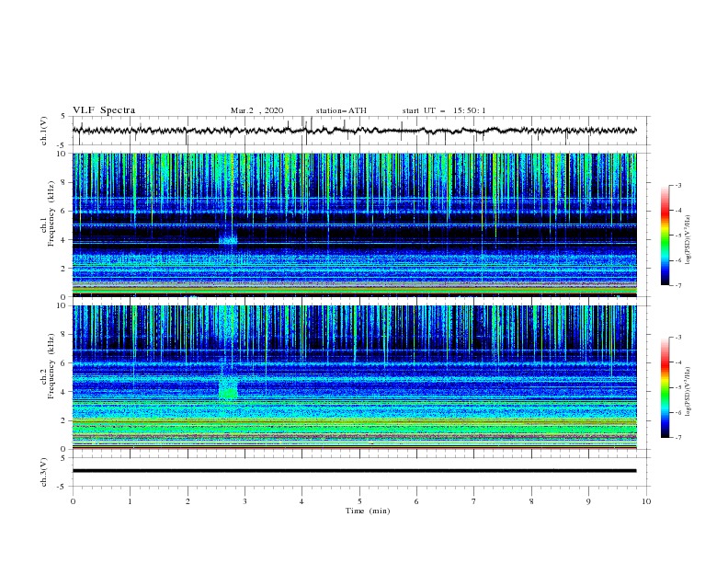728x563 pixels.
Task: Click the ch.1 spectrogram color bar
Action: (665, 236)
